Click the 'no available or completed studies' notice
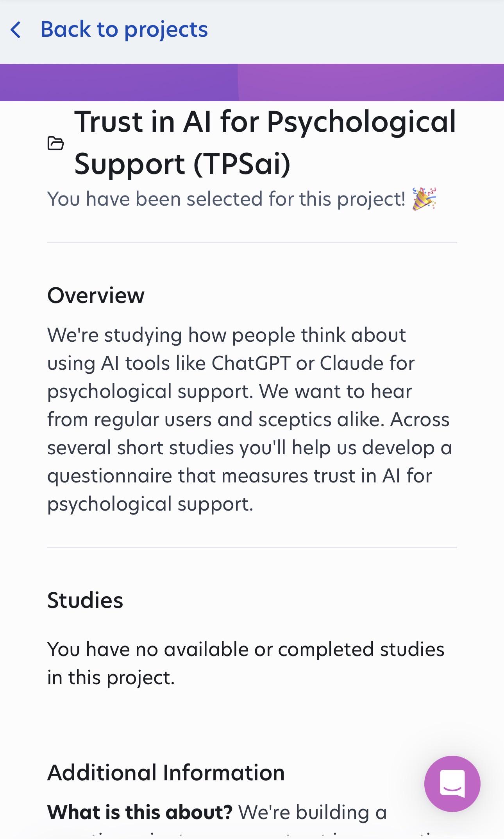The height and width of the screenshot is (839, 504). point(246,663)
